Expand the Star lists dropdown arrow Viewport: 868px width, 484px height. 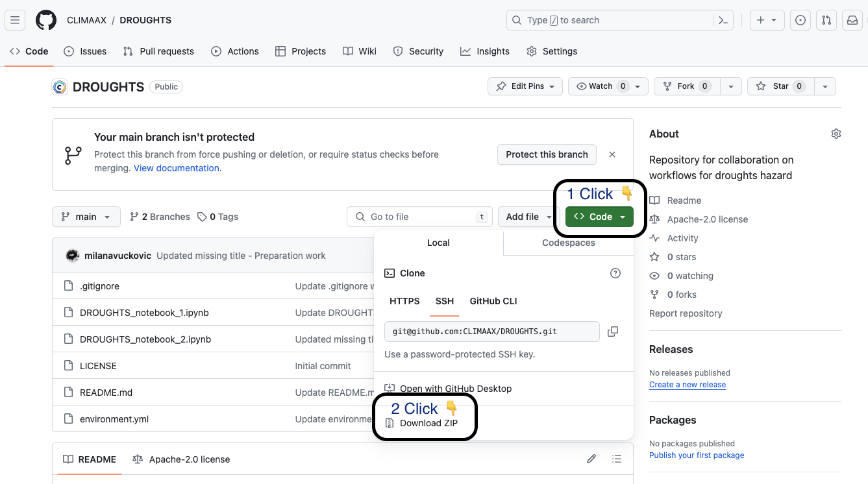(825, 86)
